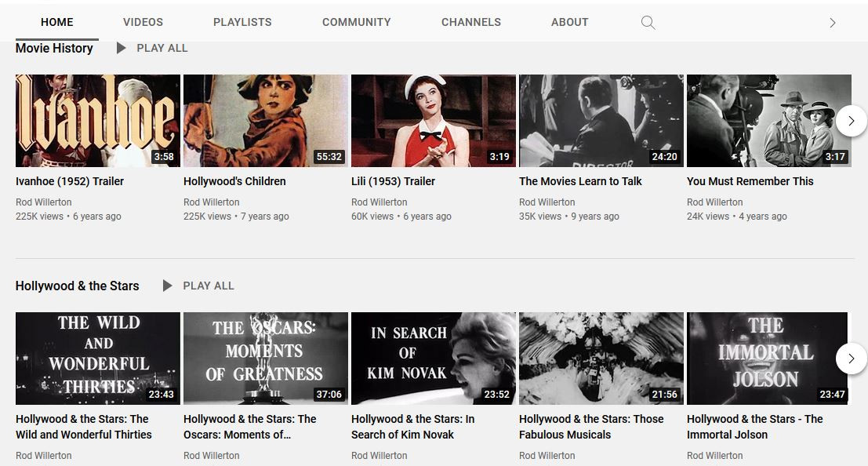Click the 37:06 duration badge
This screenshot has width=868, height=466.
tap(329, 395)
